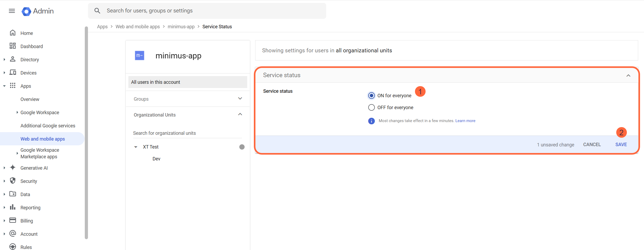The height and width of the screenshot is (250, 644).
Task: Click the search for organizational units field
Action: 187,133
